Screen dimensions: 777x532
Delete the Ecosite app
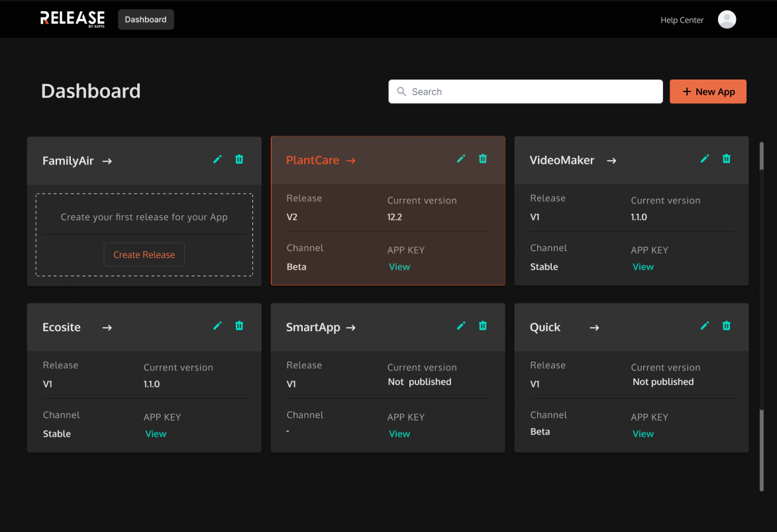(x=239, y=326)
